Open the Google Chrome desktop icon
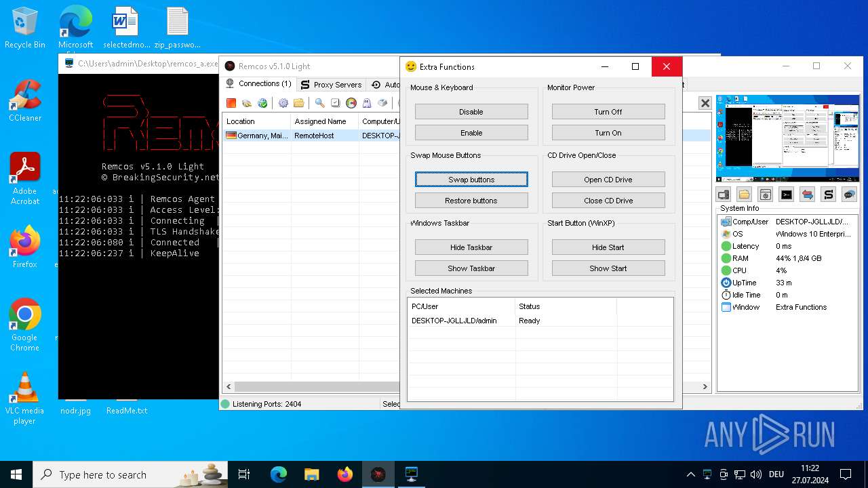The height and width of the screenshot is (488, 868). point(25,325)
